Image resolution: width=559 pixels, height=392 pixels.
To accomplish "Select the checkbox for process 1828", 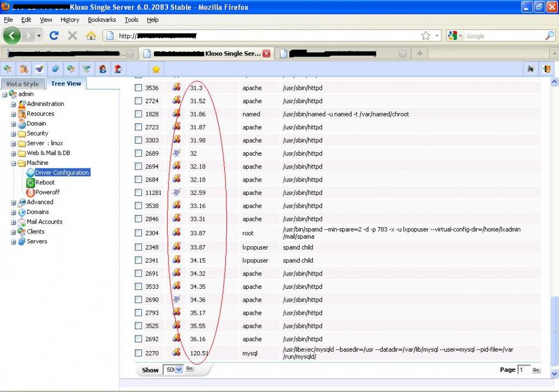I will tap(138, 114).
